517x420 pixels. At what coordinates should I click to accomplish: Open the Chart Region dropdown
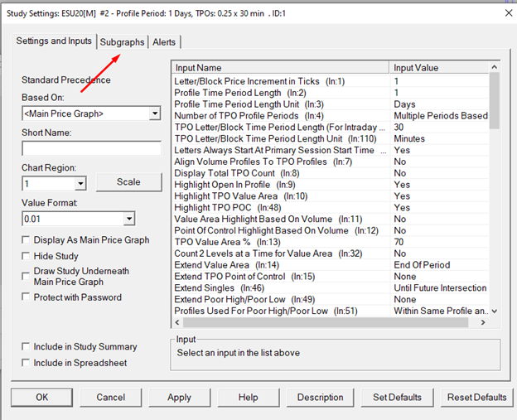click(80, 183)
